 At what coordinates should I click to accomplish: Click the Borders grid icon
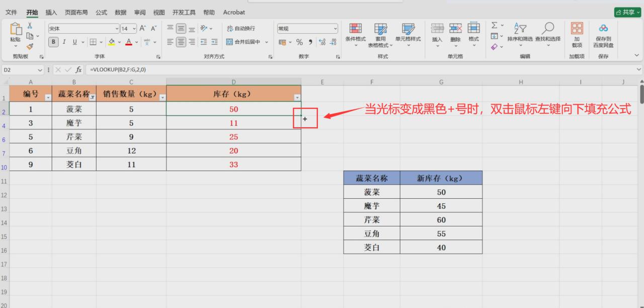point(93,42)
